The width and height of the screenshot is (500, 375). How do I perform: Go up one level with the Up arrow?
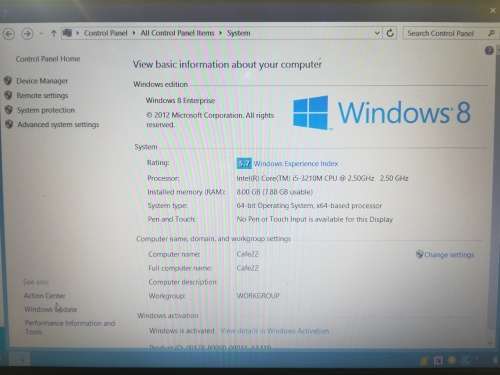[53, 33]
